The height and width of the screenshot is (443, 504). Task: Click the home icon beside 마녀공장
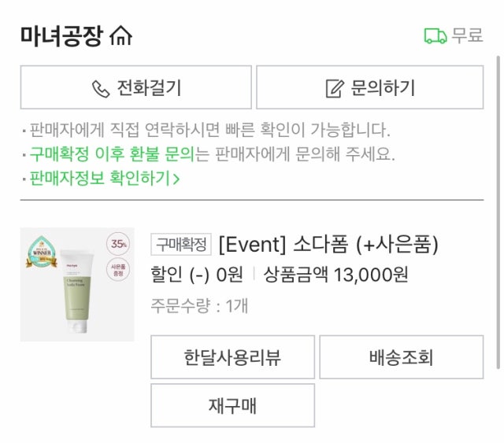(122, 36)
